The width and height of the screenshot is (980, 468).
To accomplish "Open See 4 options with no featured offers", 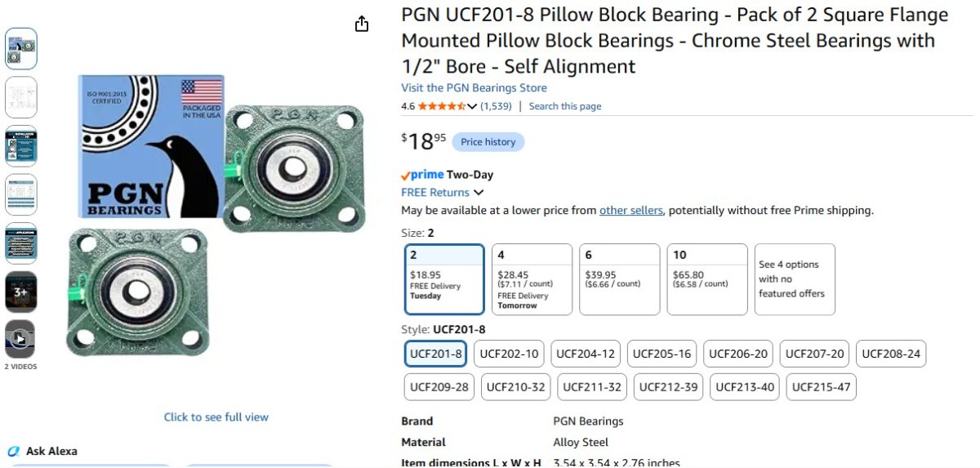I will point(795,279).
